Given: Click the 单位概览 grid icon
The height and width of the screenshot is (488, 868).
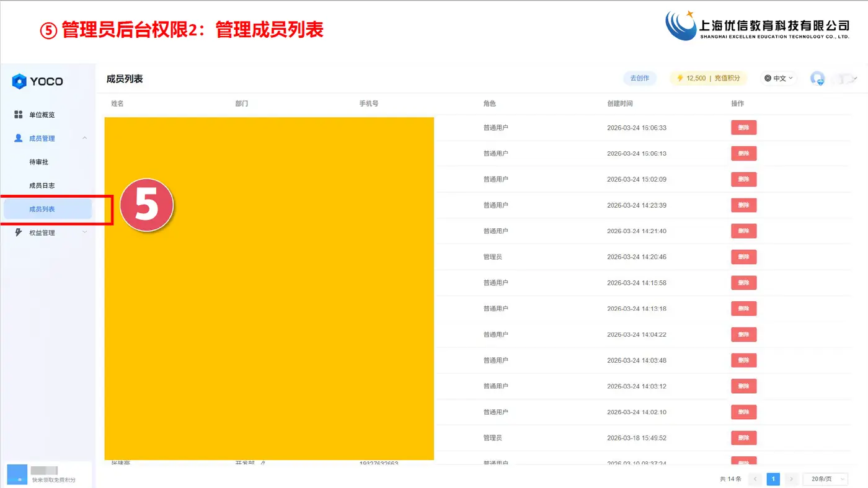Looking at the screenshot, I should 19,115.
